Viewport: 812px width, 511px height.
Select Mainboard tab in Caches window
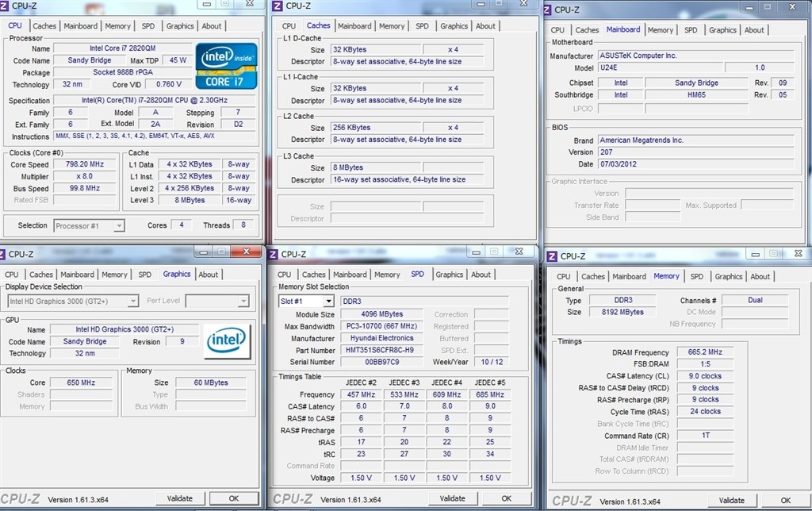click(x=354, y=26)
